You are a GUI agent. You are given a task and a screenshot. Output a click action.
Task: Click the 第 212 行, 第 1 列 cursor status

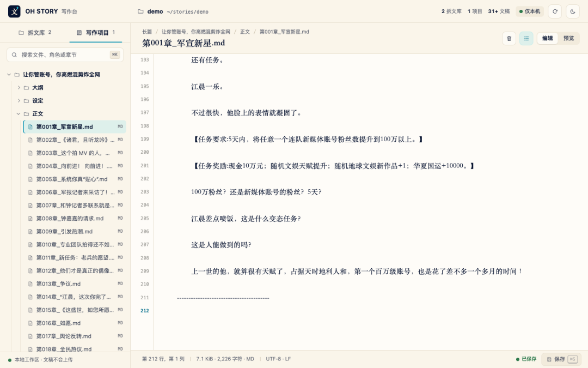163,359
